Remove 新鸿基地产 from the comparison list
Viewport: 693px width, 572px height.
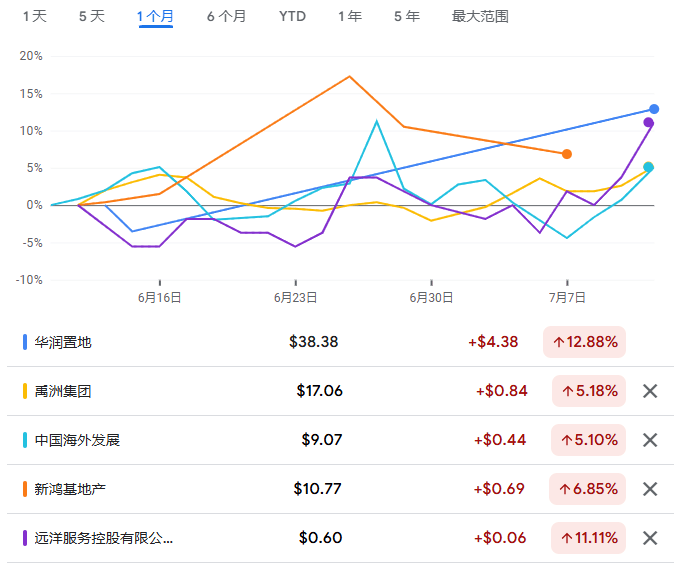[x=650, y=489]
